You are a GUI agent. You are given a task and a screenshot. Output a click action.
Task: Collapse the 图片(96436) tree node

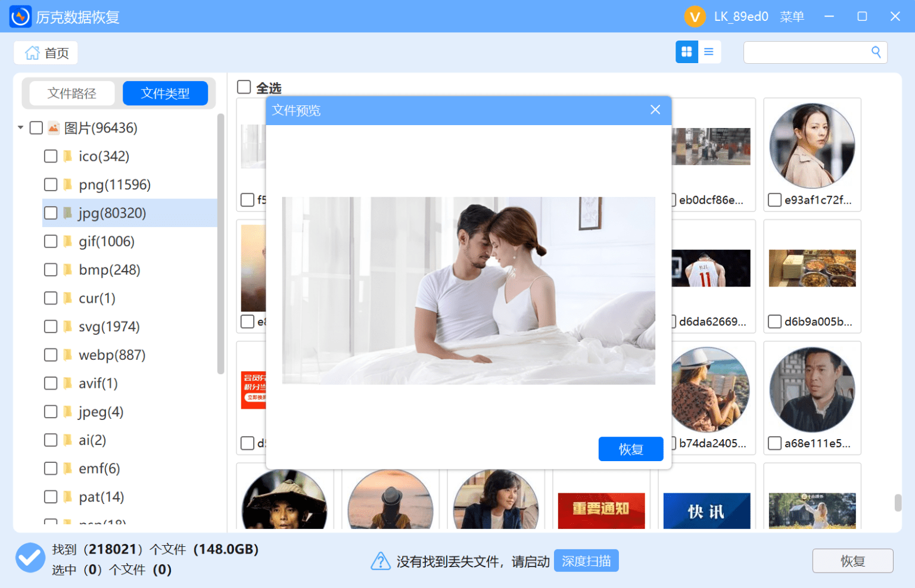click(x=20, y=127)
